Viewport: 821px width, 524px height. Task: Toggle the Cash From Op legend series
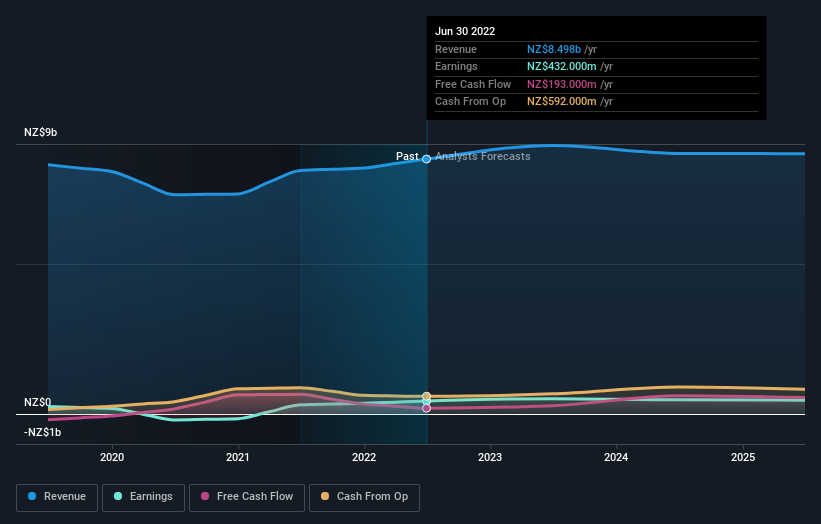pyautogui.click(x=364, y=497)
